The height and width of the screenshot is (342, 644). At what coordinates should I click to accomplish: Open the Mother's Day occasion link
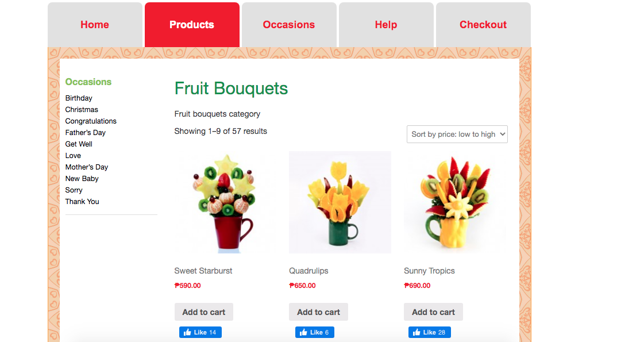87,167
